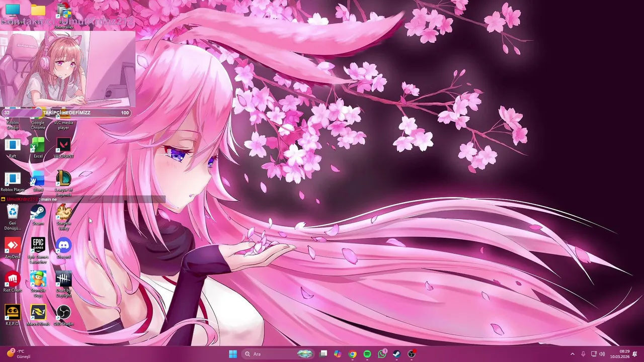Open the yellow folder on the desktop
Screen dimensions: 644x362
pyautogui.click(x=38, y=14)
